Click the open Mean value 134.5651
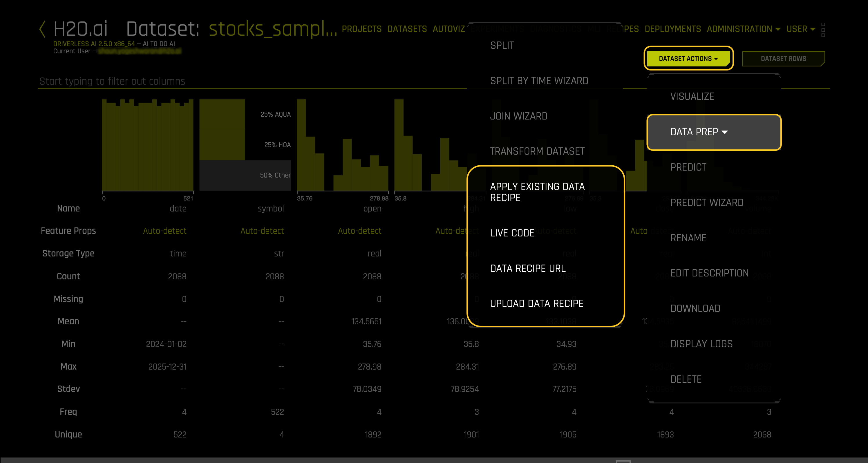Image resolution: width=868 pixels, height=463 pixels. point(366,322)
